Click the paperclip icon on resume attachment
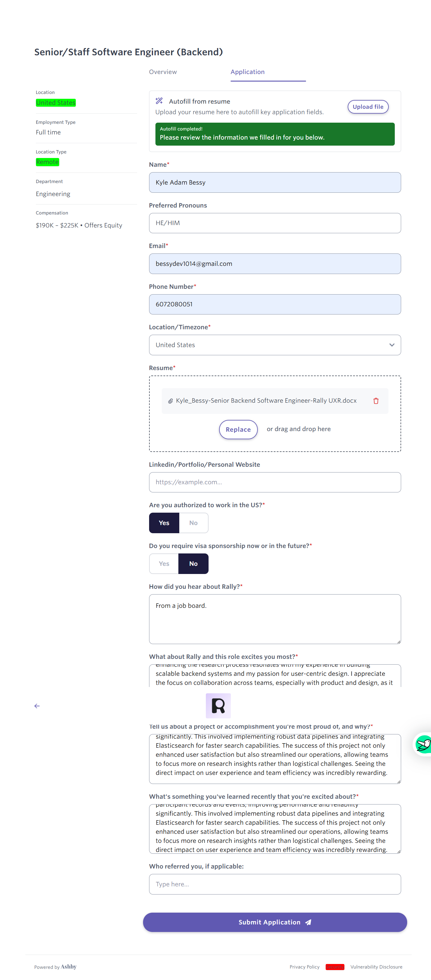This screenshot has width=431, height=980. [x=171, y=401]
